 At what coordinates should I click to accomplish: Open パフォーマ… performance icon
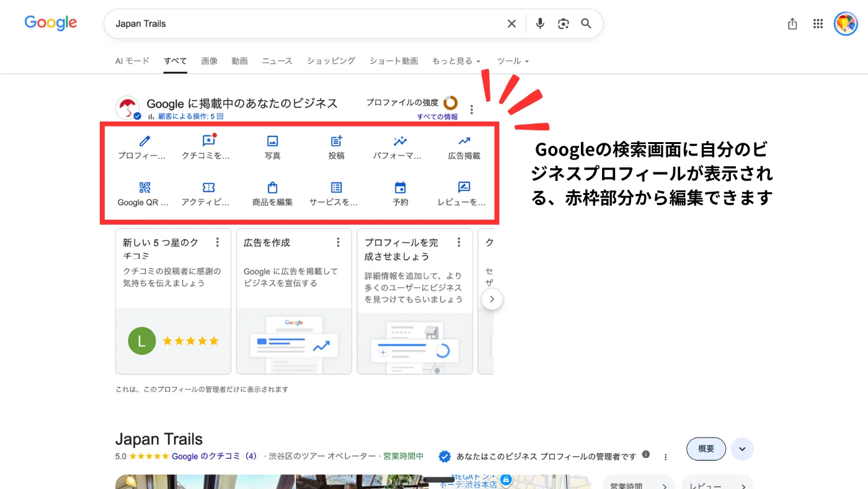(401, 141)
